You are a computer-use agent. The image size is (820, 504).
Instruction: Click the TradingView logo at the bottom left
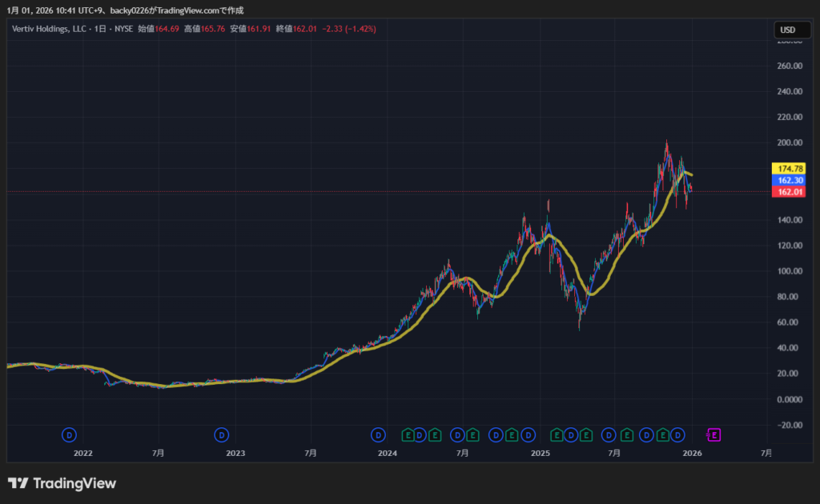click(x=62, y=483)
